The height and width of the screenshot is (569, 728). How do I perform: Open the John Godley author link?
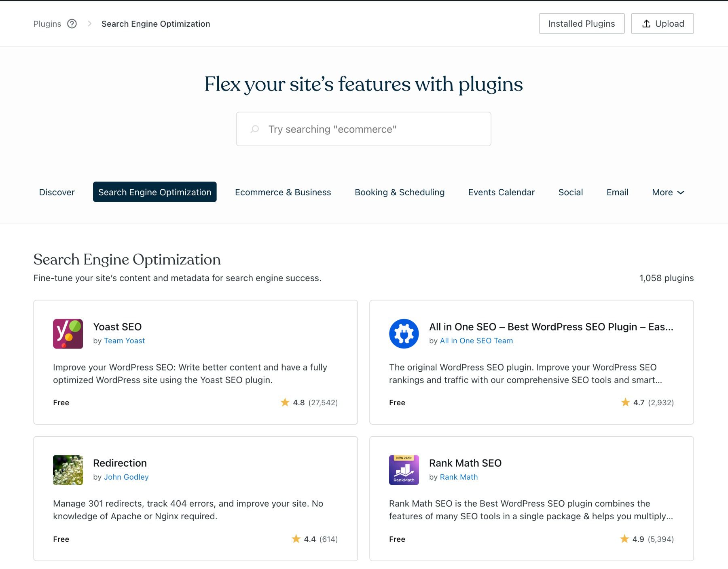pos(126,477)
